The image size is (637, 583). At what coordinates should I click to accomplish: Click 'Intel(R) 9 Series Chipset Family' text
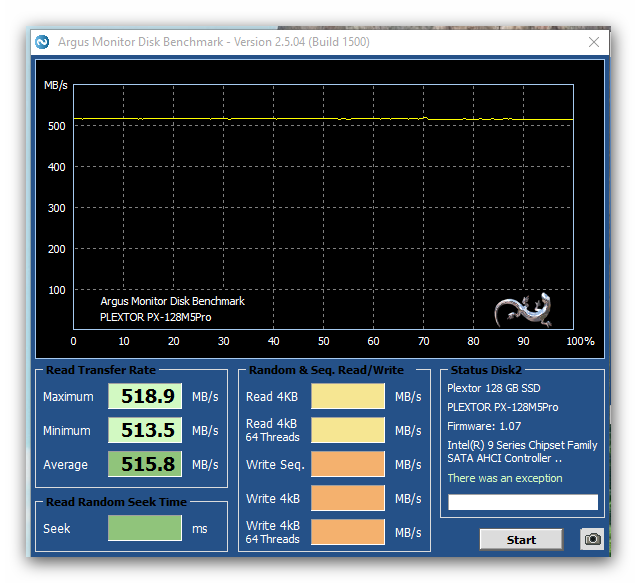(522, 445)
